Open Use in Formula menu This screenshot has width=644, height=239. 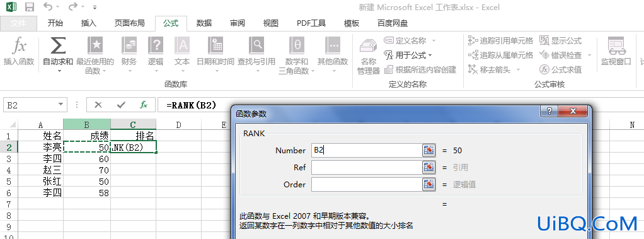(408, 55)
